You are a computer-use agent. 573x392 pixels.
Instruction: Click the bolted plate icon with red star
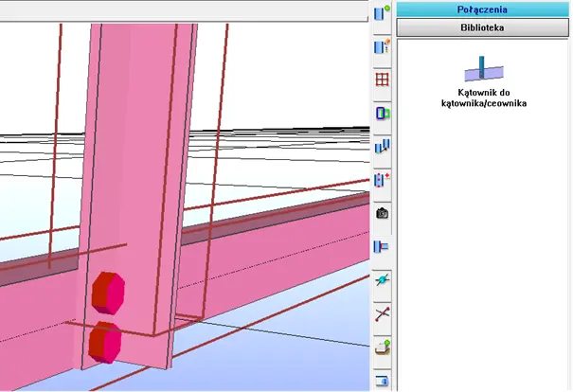point(383,180)
